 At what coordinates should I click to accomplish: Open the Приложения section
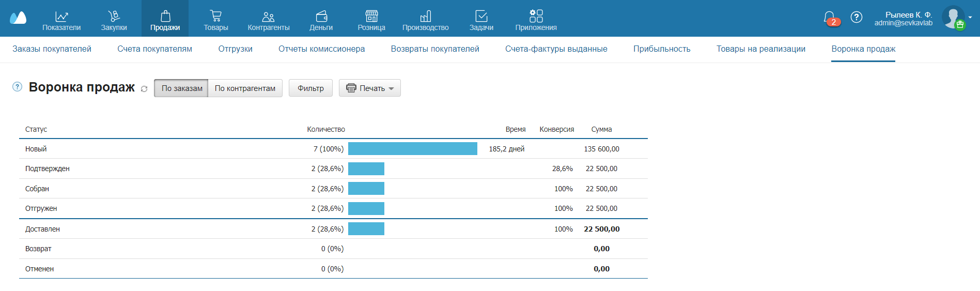coord(536,21)
